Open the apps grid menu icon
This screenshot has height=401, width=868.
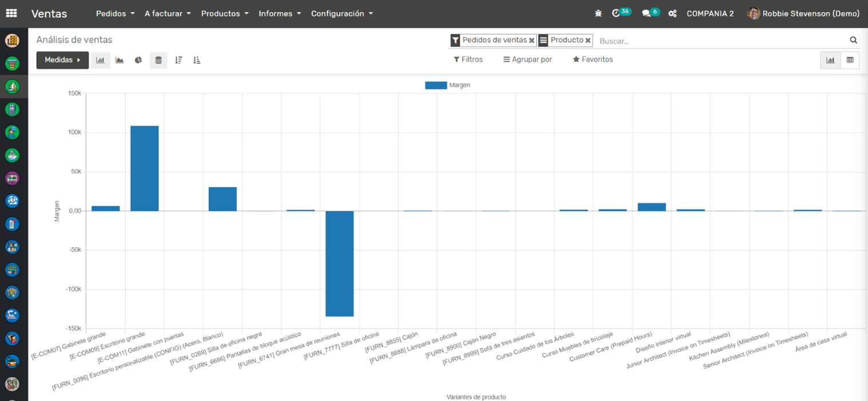[11, 13]
